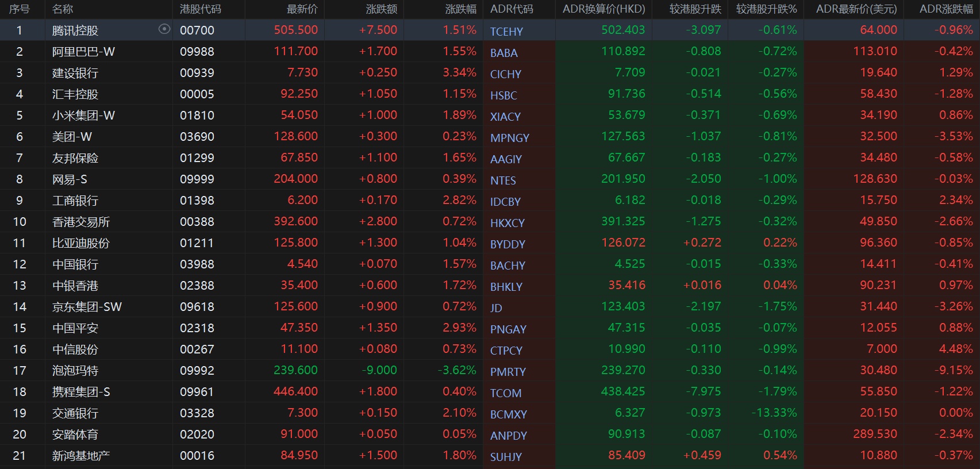Select the 泡泡玛特 stock row

[75, 371]
